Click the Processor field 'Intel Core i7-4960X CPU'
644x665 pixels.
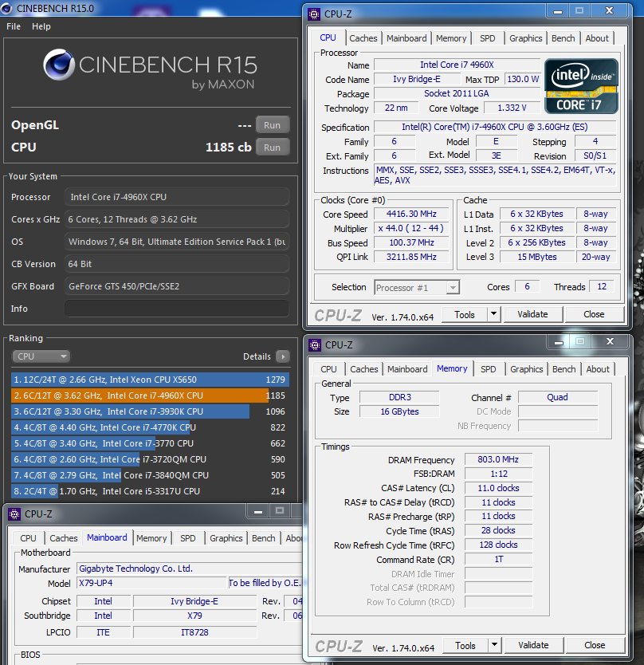pos(177,197)
